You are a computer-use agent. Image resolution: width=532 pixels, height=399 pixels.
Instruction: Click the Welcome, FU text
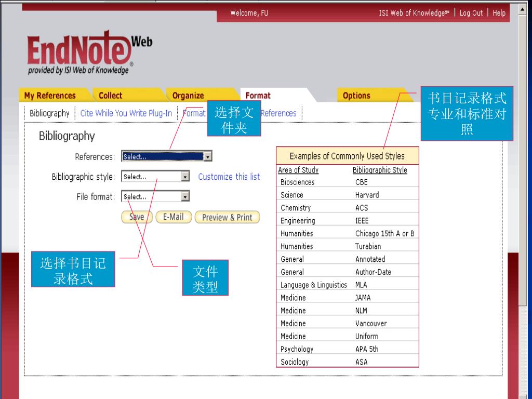tap(249, 13)
